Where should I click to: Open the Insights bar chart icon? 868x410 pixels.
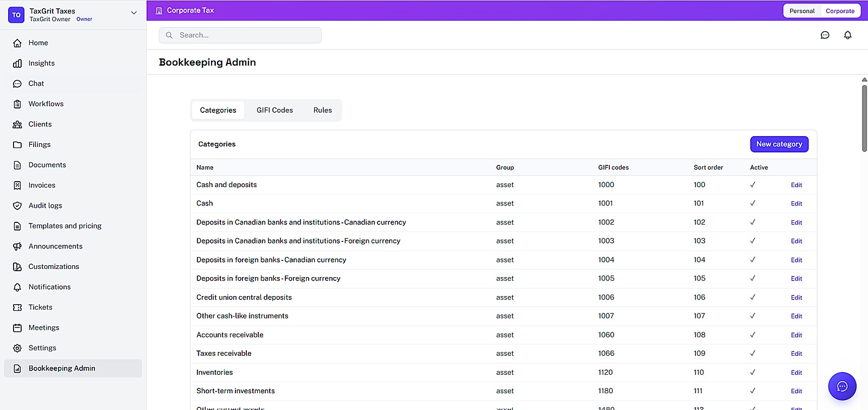(17, 63)
